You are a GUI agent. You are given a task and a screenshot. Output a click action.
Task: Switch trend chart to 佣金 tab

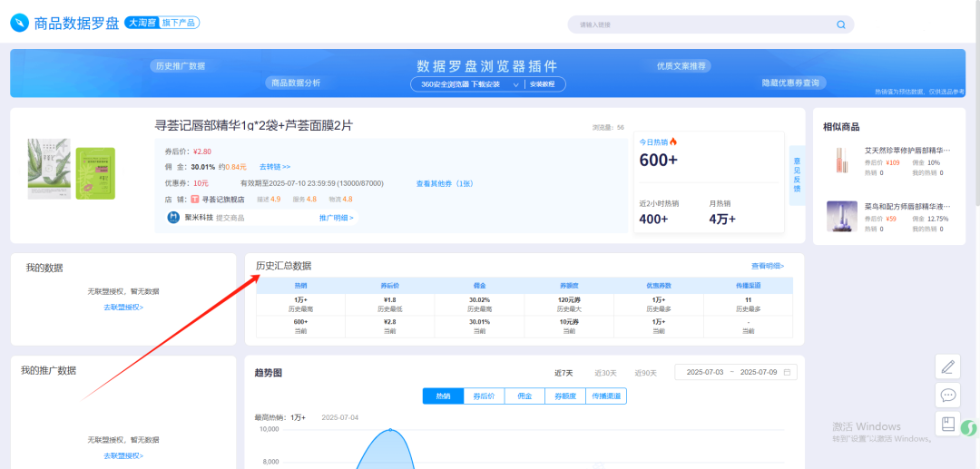click(x=524, y=396)
